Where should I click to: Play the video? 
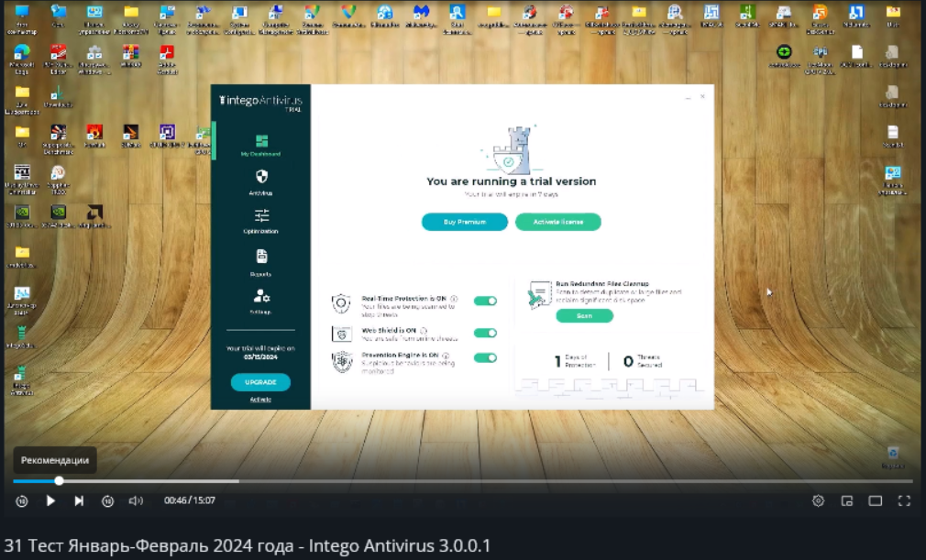(50, 501)
